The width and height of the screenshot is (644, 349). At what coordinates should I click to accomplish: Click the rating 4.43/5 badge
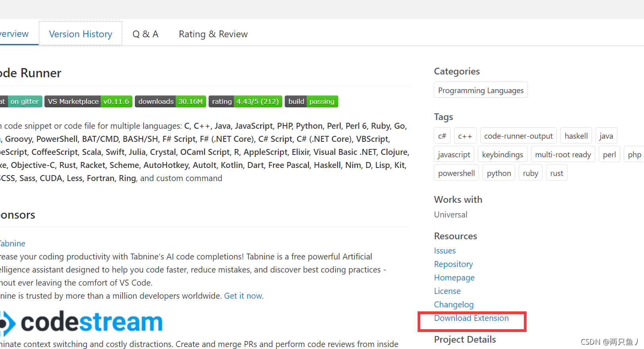click(245, 101)
